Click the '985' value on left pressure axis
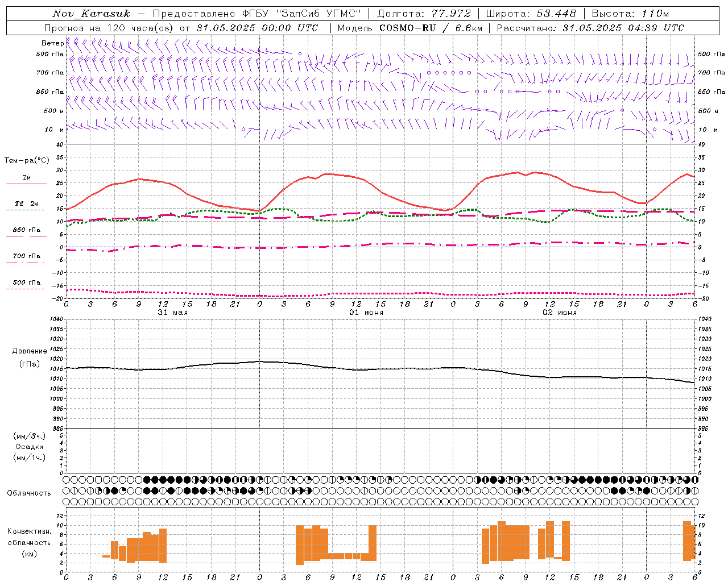 [x=58, y=429]
